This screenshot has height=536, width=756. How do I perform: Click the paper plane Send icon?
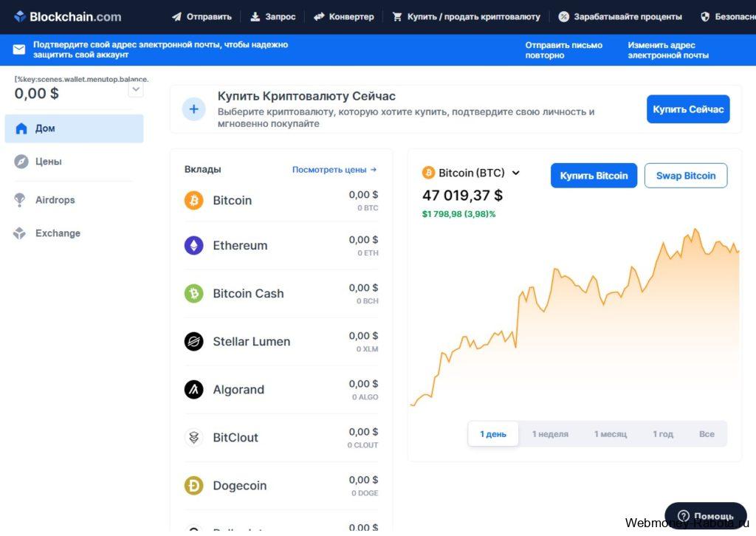point(177,17)
